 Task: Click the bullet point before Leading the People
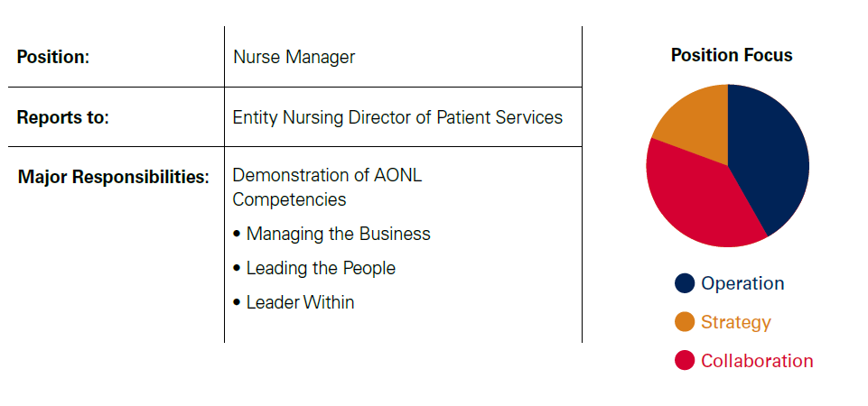pos(237,269)
